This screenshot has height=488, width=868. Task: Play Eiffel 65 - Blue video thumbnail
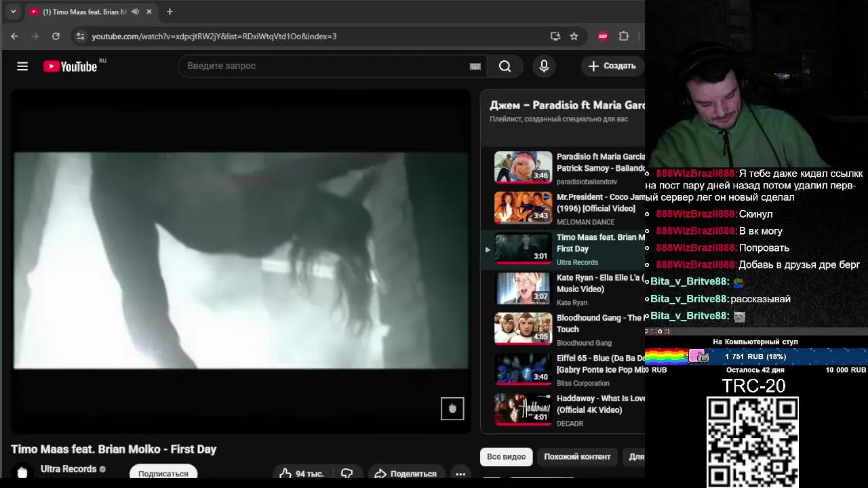coord(523,369)
